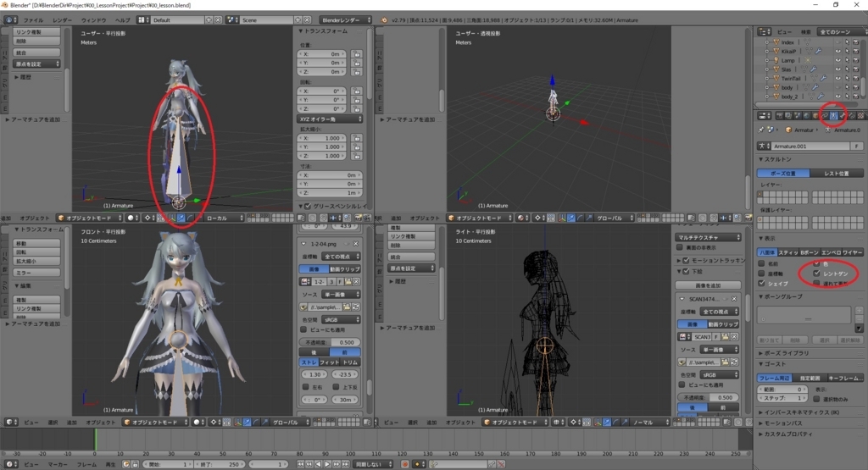
Task: Open ローカル orientation dropdown in top-left viewport
Action: 224,218
